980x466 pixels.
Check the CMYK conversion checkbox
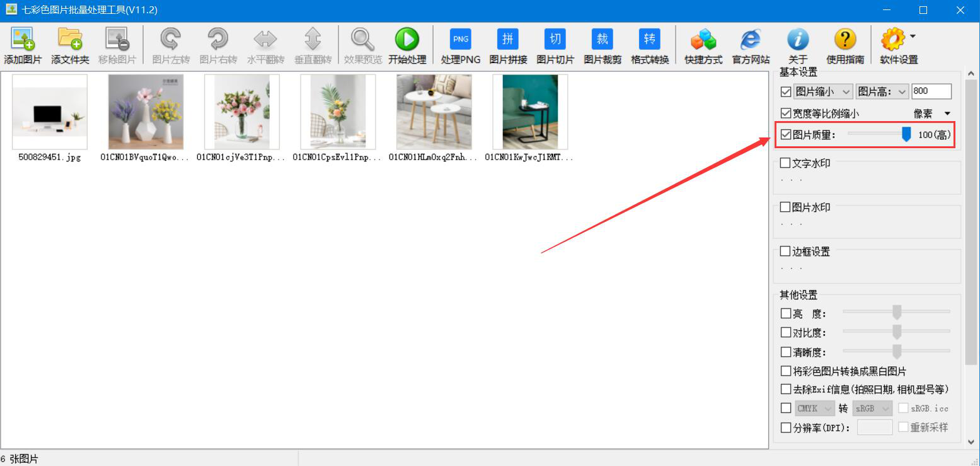pos(786,408)
